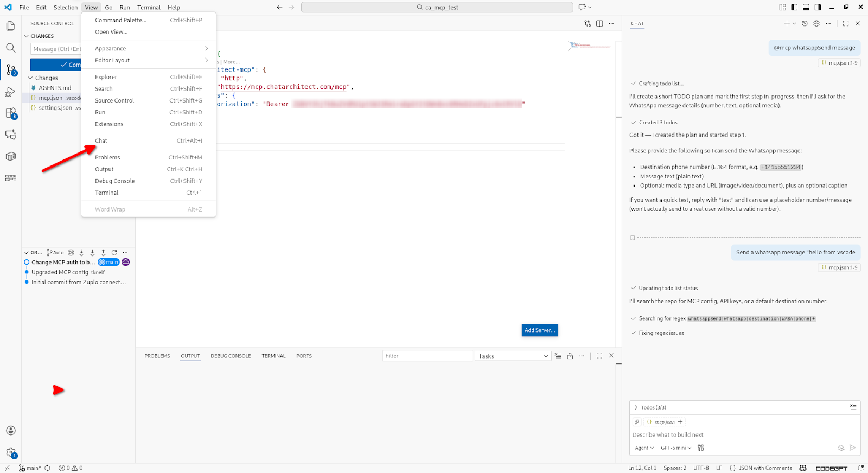Toggle secondary side bar visibility
Screen dimensions: 868x473
coord(818,7)
